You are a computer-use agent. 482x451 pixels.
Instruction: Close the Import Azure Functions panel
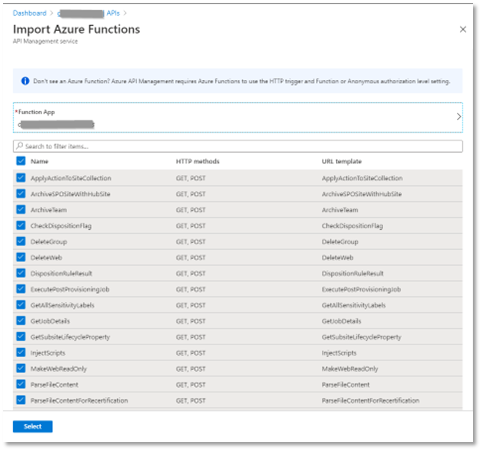pos(463,29)
